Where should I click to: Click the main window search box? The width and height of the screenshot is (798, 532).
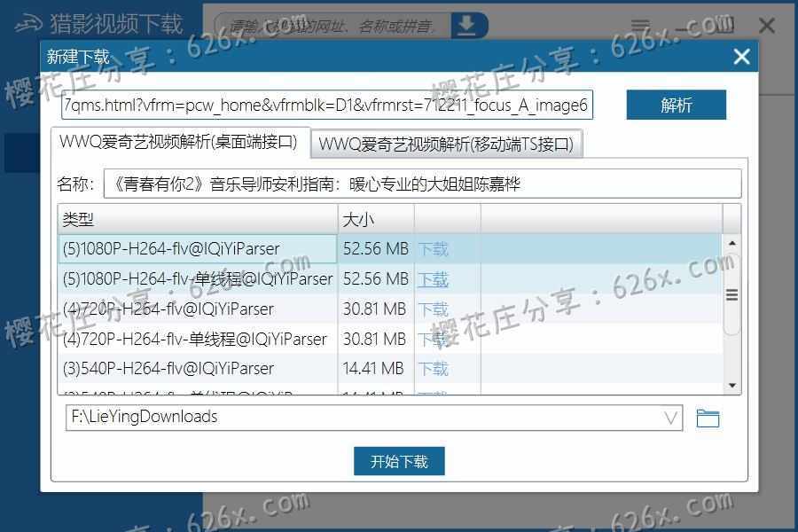point(333,26)
